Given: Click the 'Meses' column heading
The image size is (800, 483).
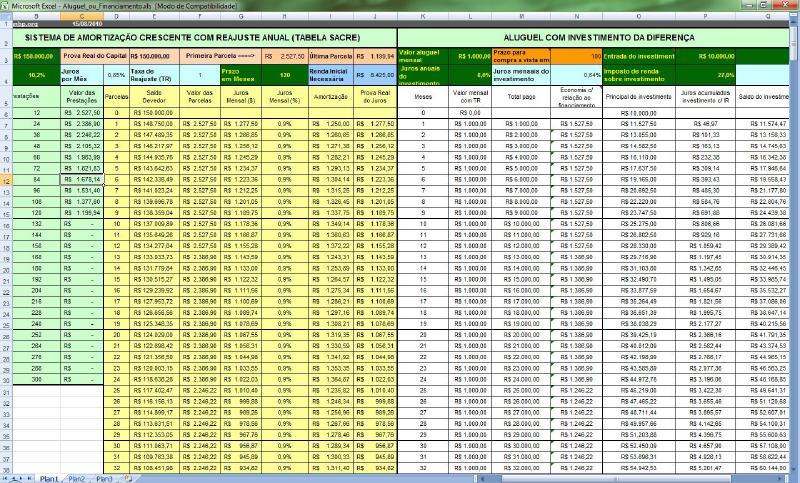Looking at the screenshot, I should pyautogui.click(x=423, y=96).
